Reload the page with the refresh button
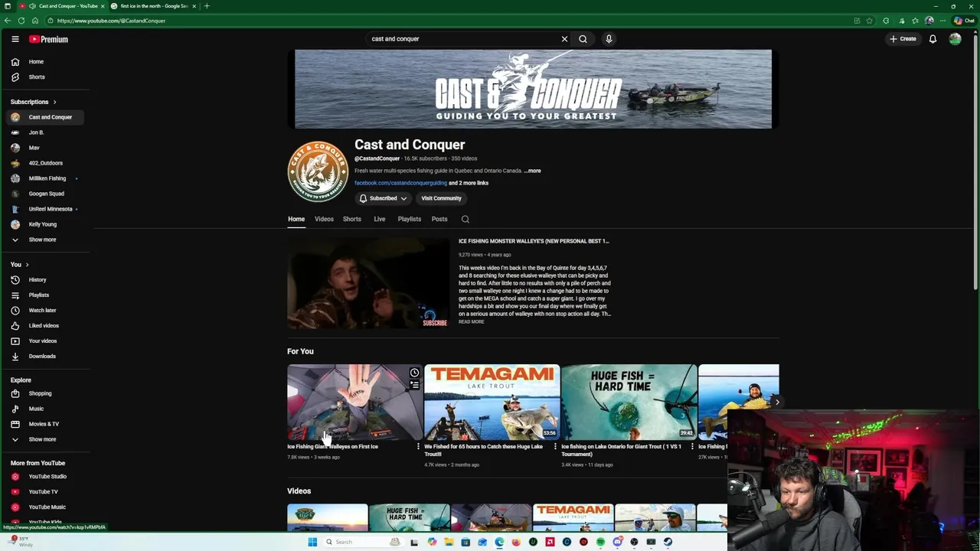 pyautogui.click(x=21, y=21)
